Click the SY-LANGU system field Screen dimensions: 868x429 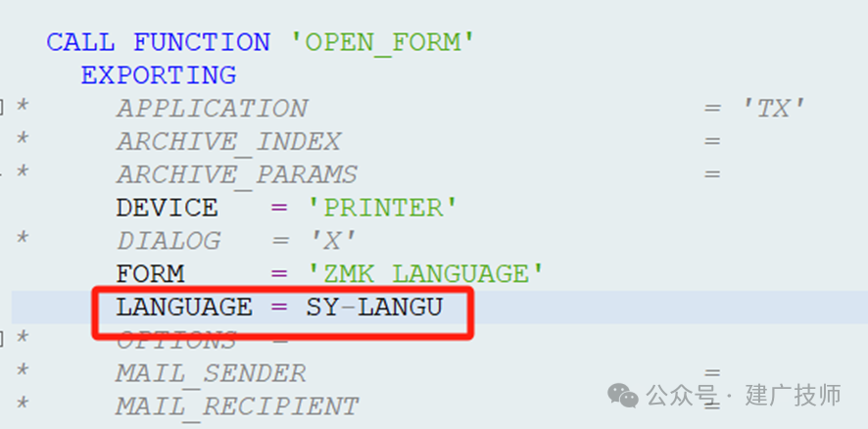pyautogui.click(x=375, y=308)
